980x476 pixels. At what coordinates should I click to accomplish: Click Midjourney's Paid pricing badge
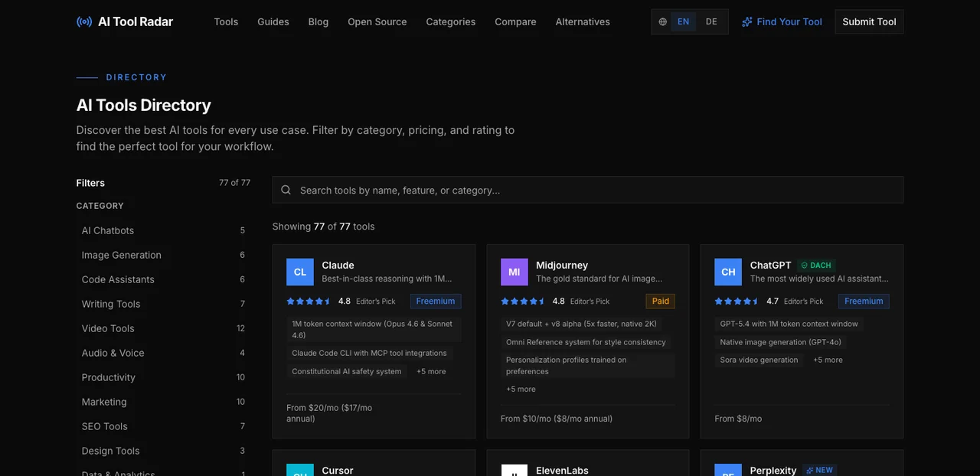pos(661,302)
